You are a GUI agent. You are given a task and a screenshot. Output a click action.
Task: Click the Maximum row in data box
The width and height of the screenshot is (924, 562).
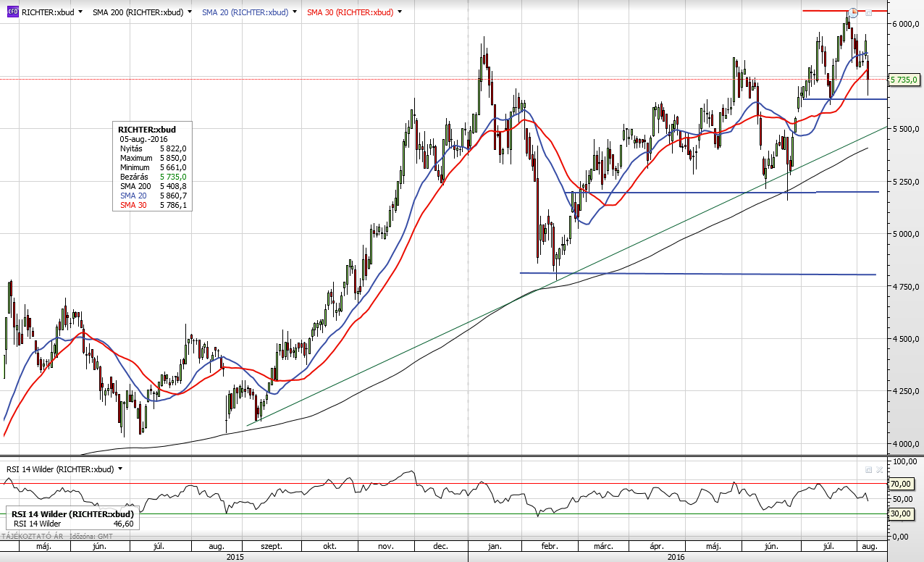click(x=153, y=158)
